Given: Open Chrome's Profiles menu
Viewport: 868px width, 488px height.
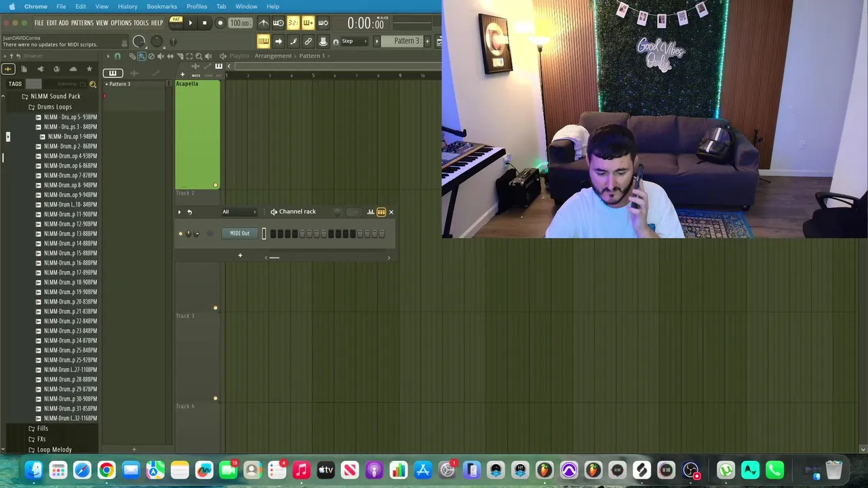Looking at the screenshot, I should tap(197, 6).
